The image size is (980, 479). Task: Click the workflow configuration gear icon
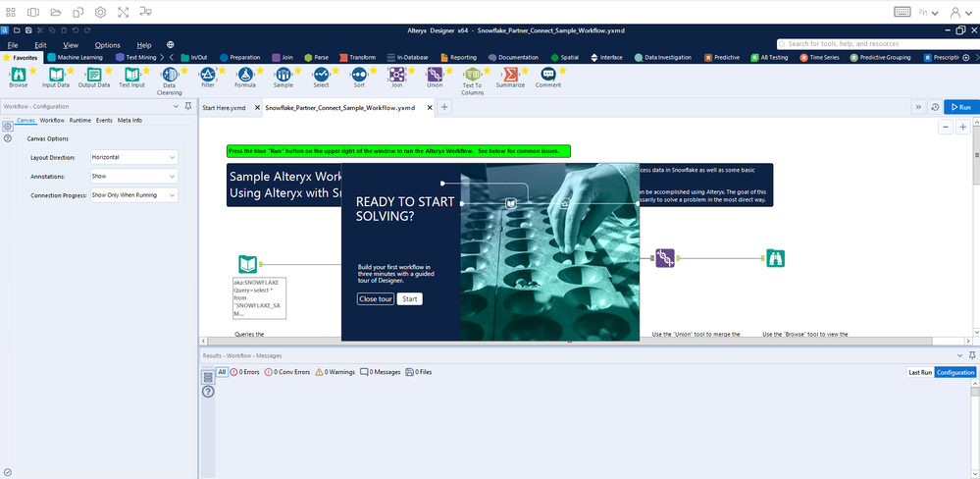click(x=8, y=126)
